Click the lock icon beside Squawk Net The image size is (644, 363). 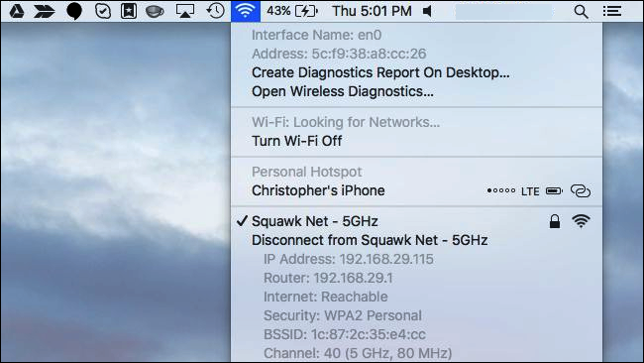pos(555,221)
